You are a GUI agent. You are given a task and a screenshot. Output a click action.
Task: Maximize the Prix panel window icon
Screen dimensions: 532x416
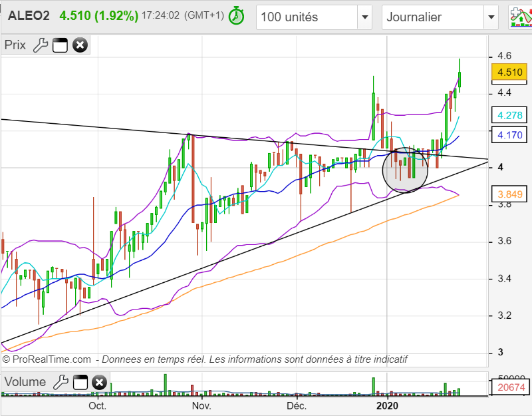tap(60, 45)
